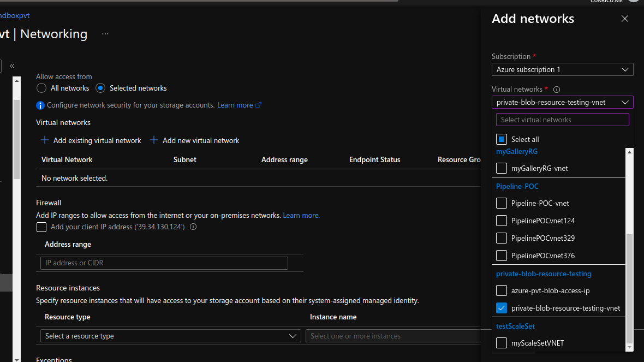Click the plus icon for Add new virtual network

point(153,140)
